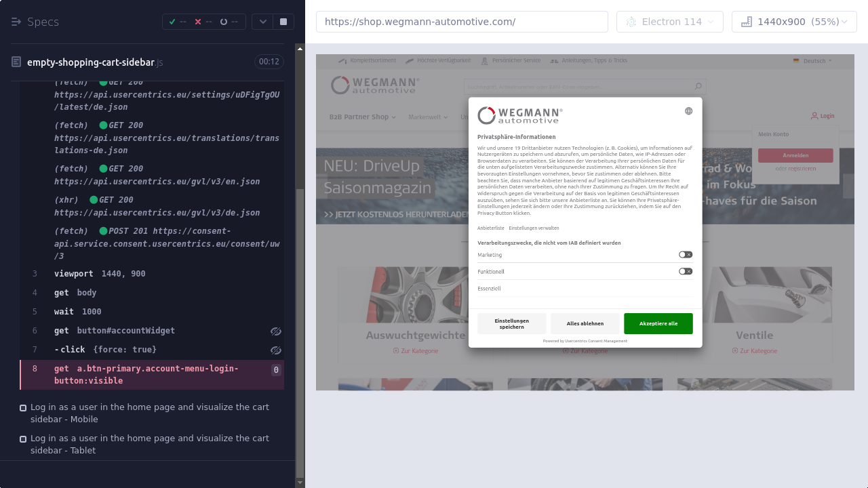The width and height of the screenshot is (868, 488).
Task: Click the Login user icon in shop header
Action: (814, 116)
